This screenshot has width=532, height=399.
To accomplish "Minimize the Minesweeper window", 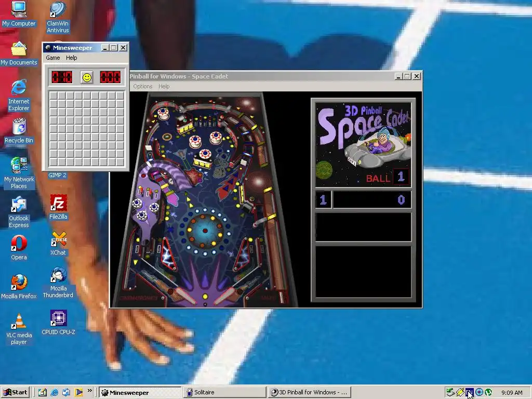I will tap(105, 48).
